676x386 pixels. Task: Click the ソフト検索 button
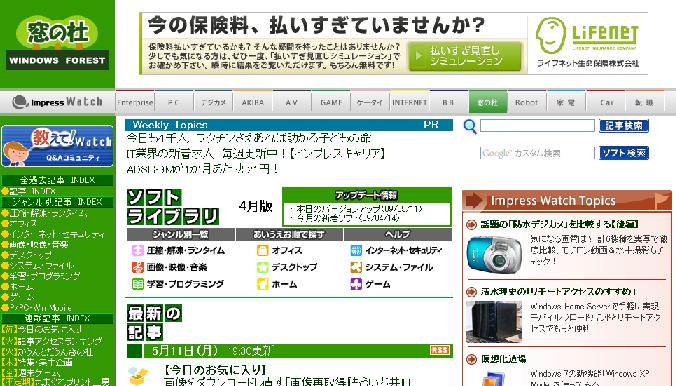pyautogui.click(x=624, y=153)
